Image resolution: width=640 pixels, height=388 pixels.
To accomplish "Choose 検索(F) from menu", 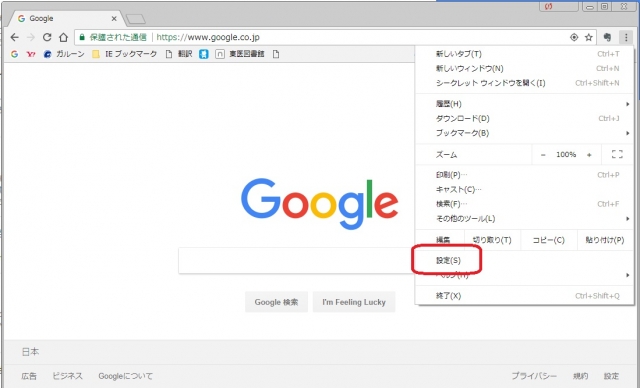I will [x=525, y=204].
